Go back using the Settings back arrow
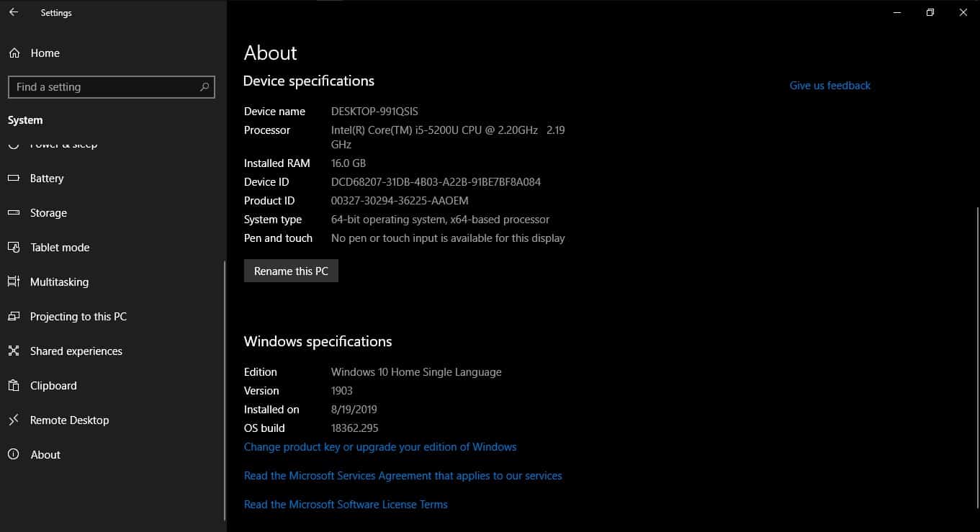 (14, 12)
